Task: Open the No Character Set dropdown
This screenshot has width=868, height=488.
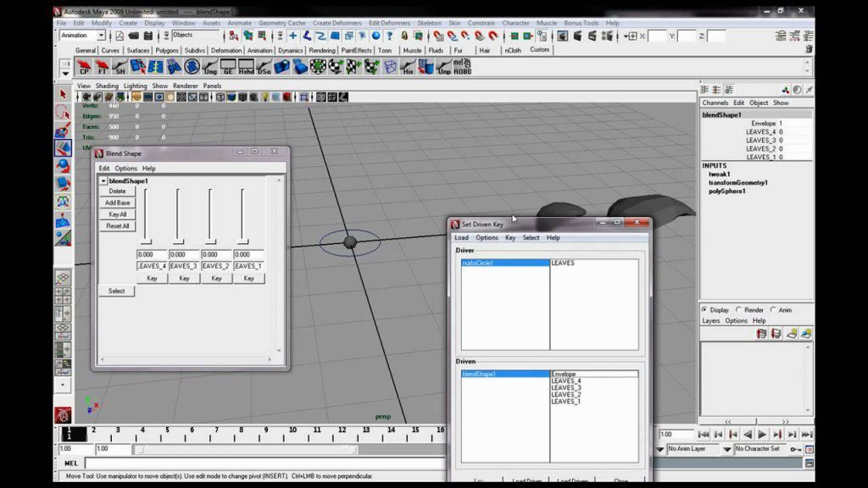Action: (x=727, y=449)
